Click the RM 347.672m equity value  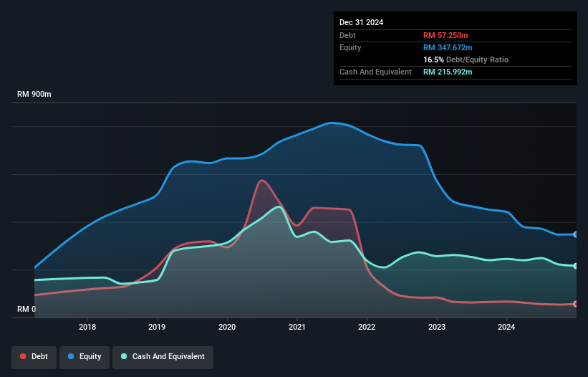(x=448, y=47)
